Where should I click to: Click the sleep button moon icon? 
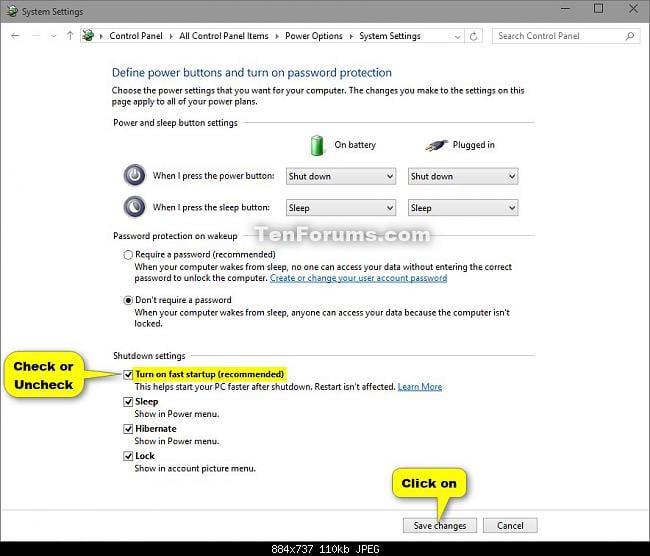(135, 207)
